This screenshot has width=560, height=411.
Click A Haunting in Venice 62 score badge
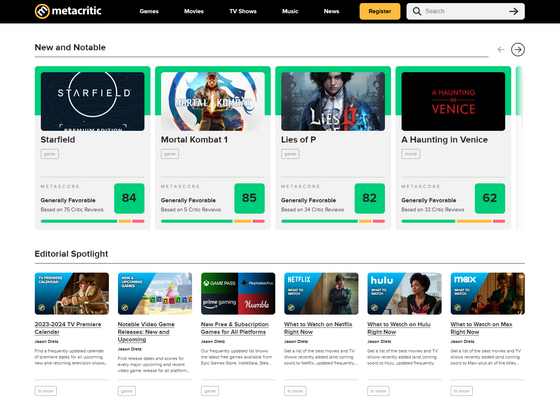click(490, 198)
